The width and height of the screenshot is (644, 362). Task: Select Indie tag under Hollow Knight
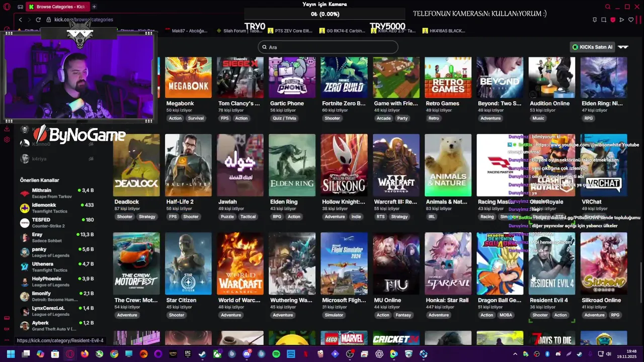point(356,217)
